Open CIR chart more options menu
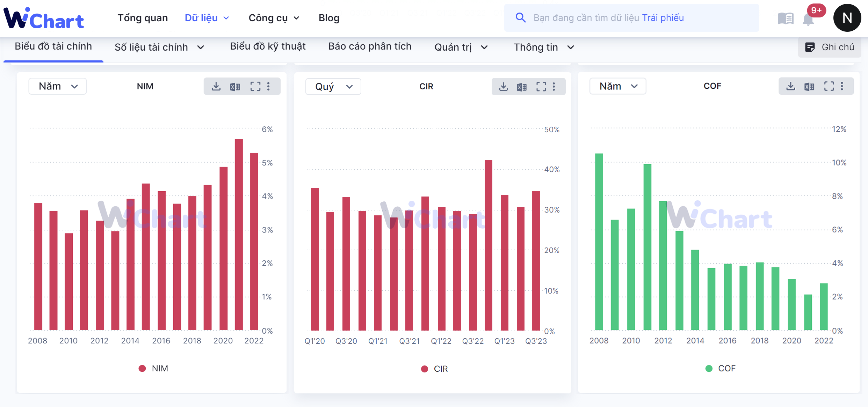This screenshot has width=868, height=407. (x=554, y=87)
